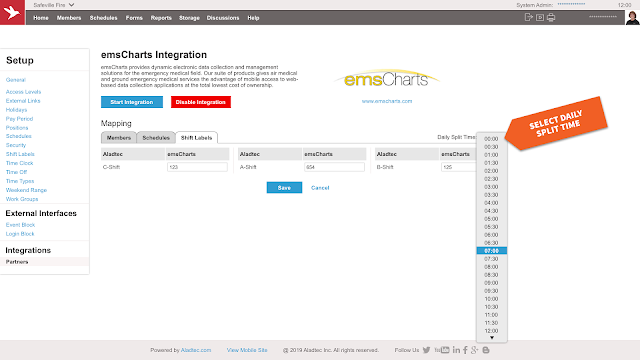Open the YouTube footer icon

(x=442, y=350)
